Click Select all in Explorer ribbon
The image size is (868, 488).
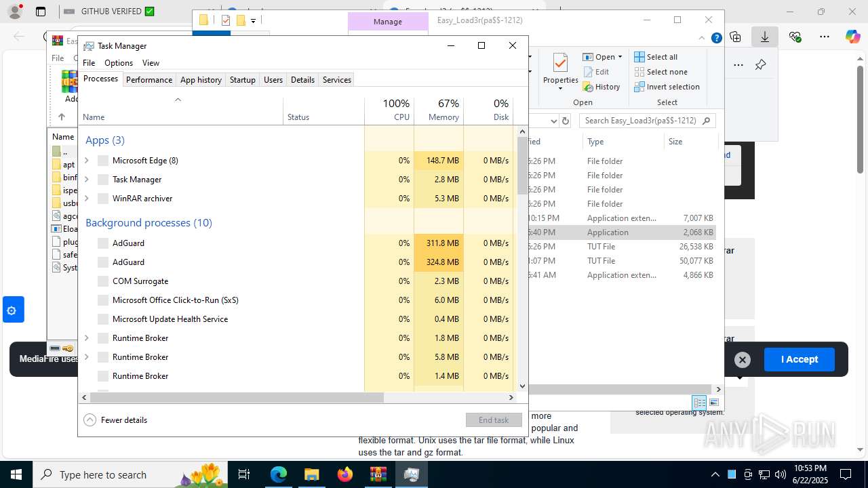[656, 57]
